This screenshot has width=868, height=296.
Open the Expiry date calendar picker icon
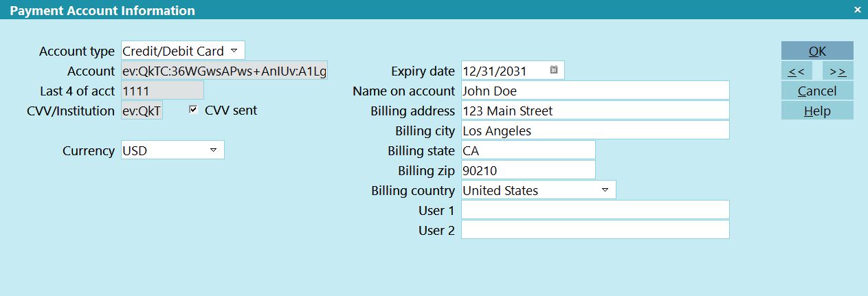click(x=554, y=70)
